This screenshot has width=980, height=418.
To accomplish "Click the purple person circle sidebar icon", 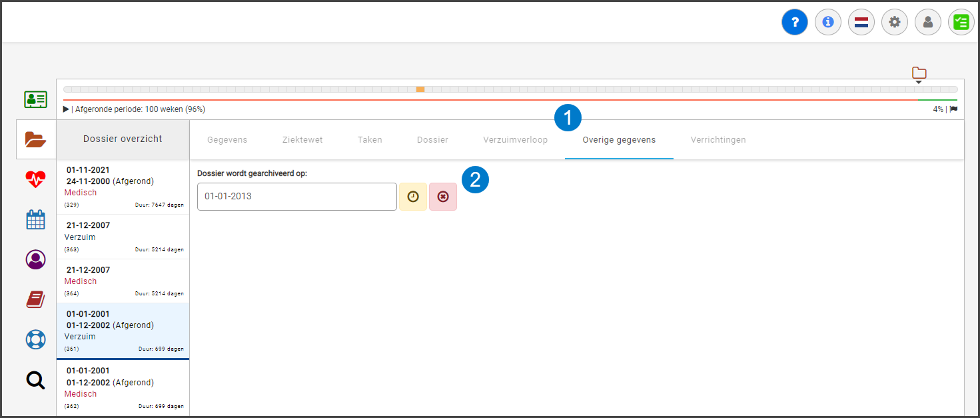I will (x=35, y=259).
